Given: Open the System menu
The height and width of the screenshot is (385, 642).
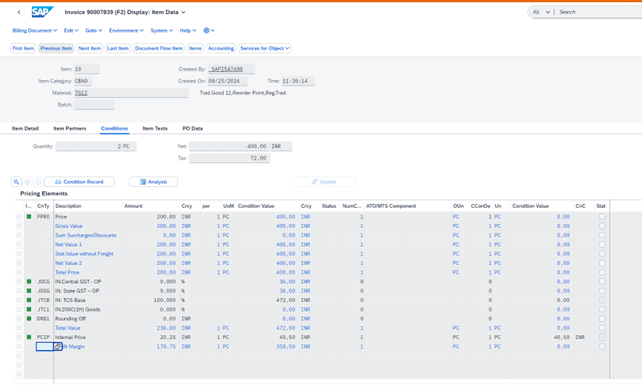Looking at the screenshot, I should (162, 30).
